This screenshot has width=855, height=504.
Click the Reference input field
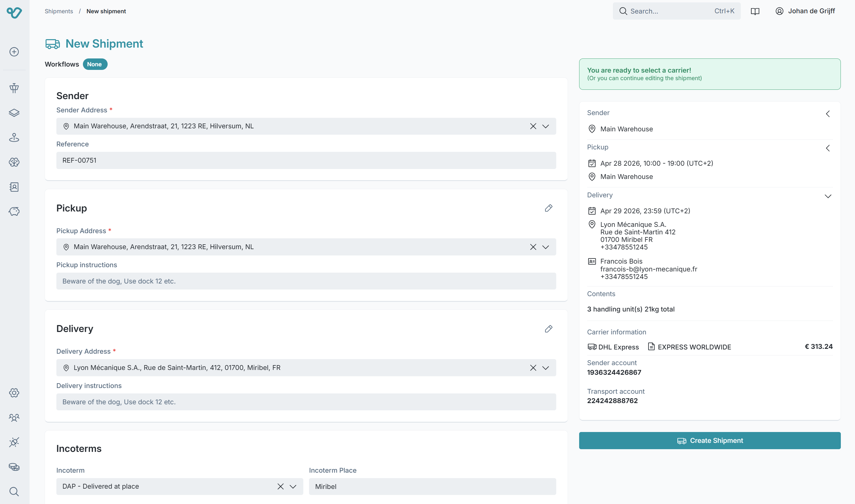306,160
